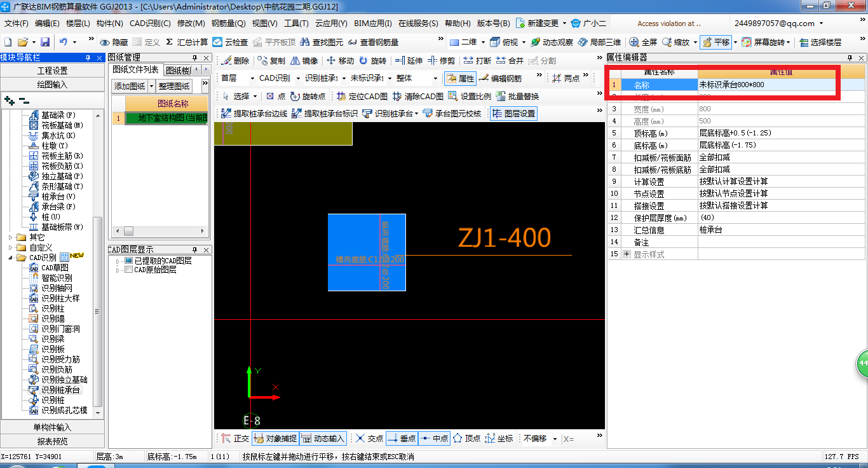Select 识别桩 tree item

point(53,400)
